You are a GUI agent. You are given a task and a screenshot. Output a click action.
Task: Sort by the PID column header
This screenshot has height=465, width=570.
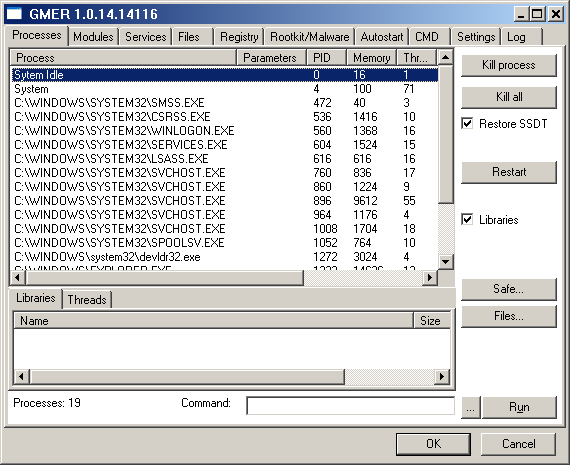click(x=326, y=58)
